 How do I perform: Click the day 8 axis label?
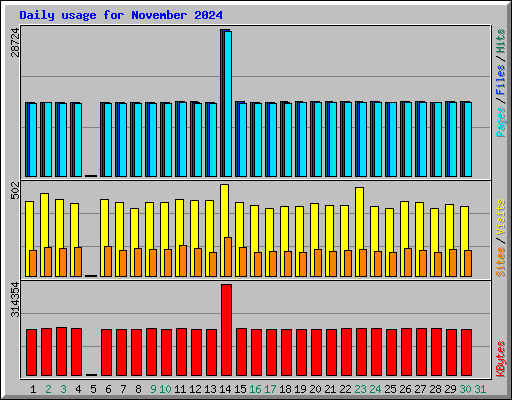(138, 389)
